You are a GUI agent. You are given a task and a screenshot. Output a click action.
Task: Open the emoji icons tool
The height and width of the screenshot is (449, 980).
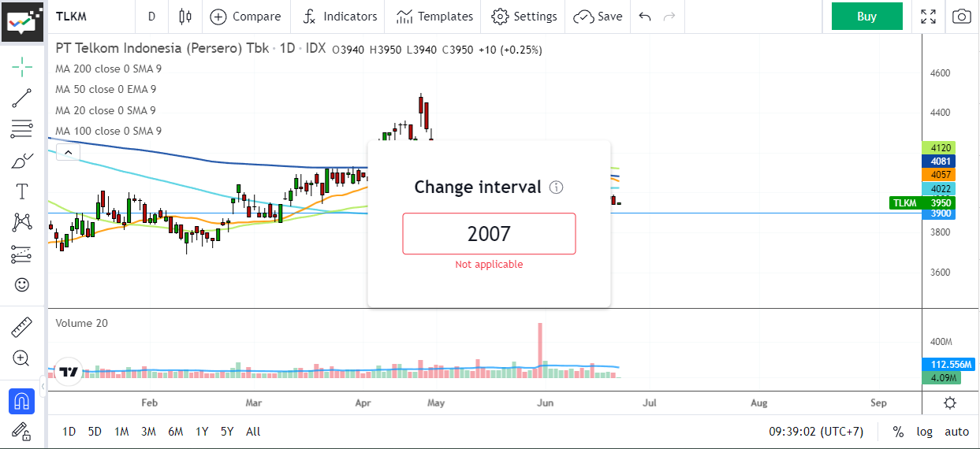22,284
